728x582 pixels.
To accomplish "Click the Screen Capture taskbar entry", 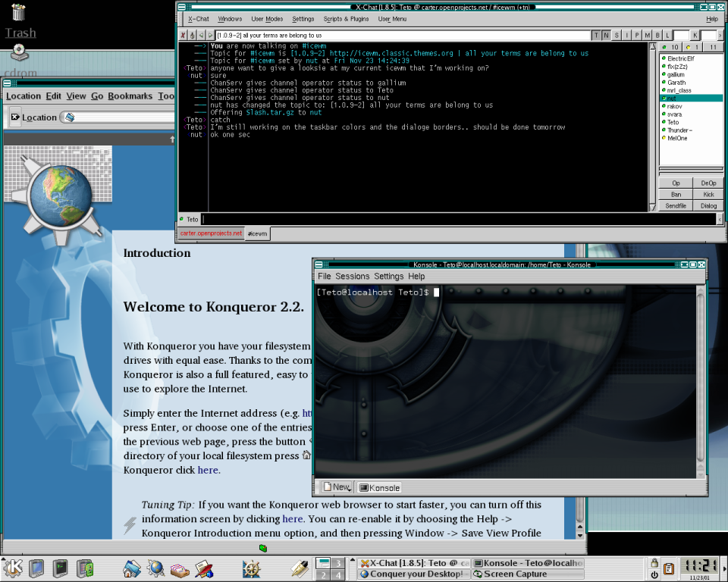I will (528, 574).
